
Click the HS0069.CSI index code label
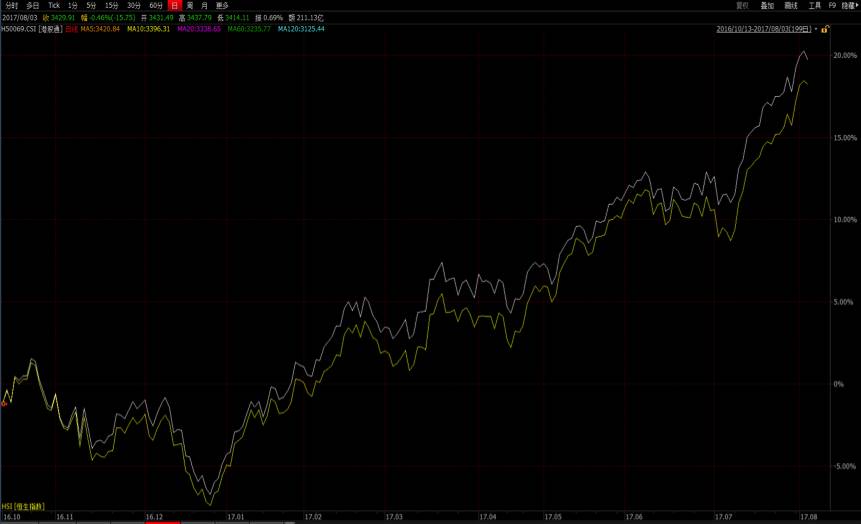pyautogui.click(x=18, y=29)
